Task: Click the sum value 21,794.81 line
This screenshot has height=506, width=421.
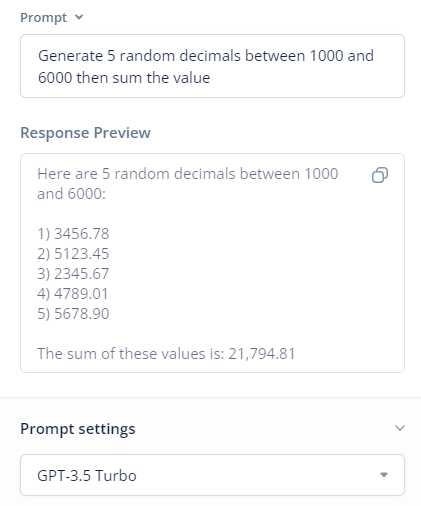Action: point(166,354)
